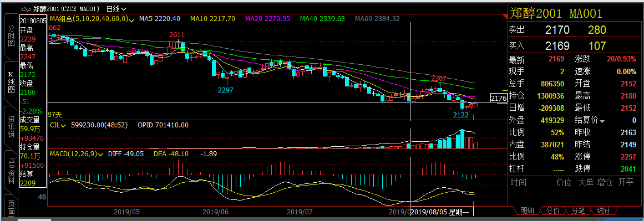The image size is (644, 221).
Task: Click the 20190805 date in the info box
Action: pyautogui.click(x=33, y=20)
